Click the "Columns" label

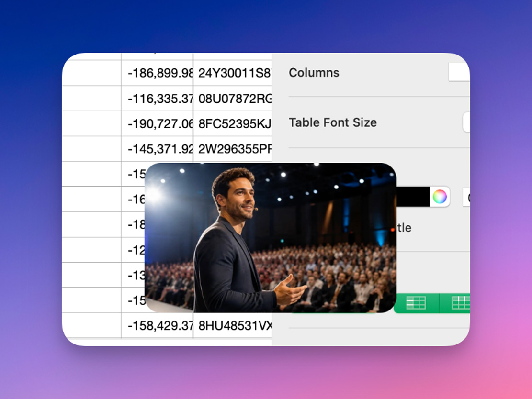tap(314, 73)
